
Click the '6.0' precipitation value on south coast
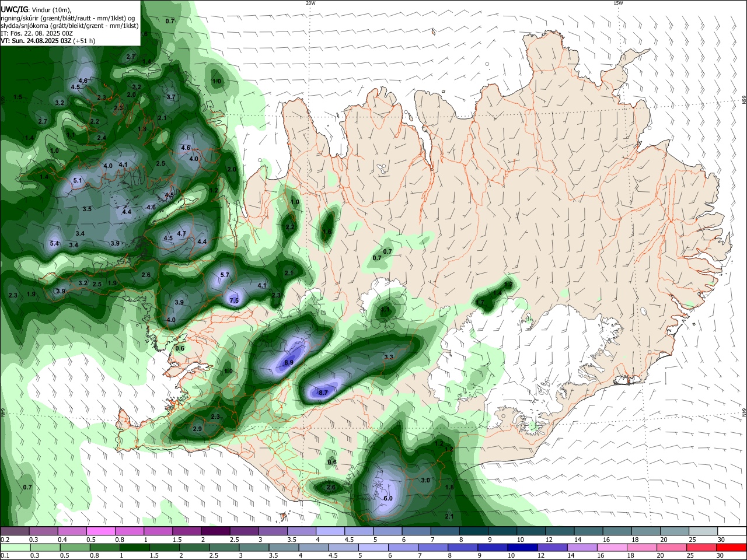tap(388, 498)
